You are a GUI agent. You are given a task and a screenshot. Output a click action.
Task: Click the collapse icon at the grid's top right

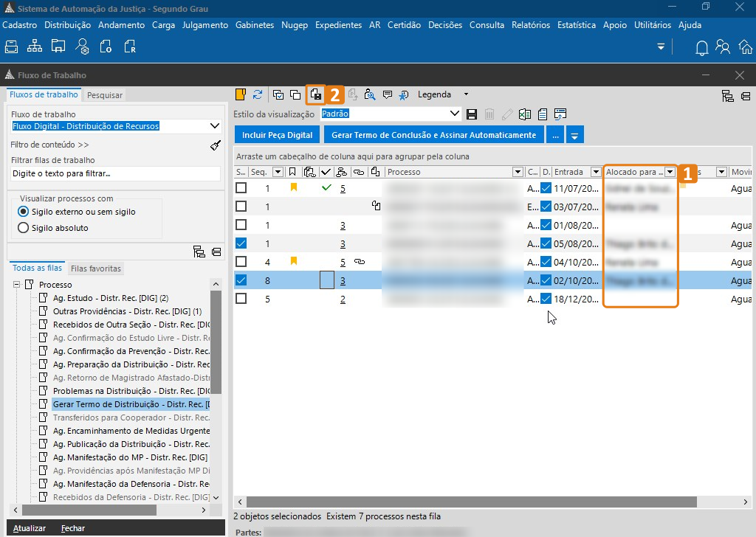click(x=746, y=97)
